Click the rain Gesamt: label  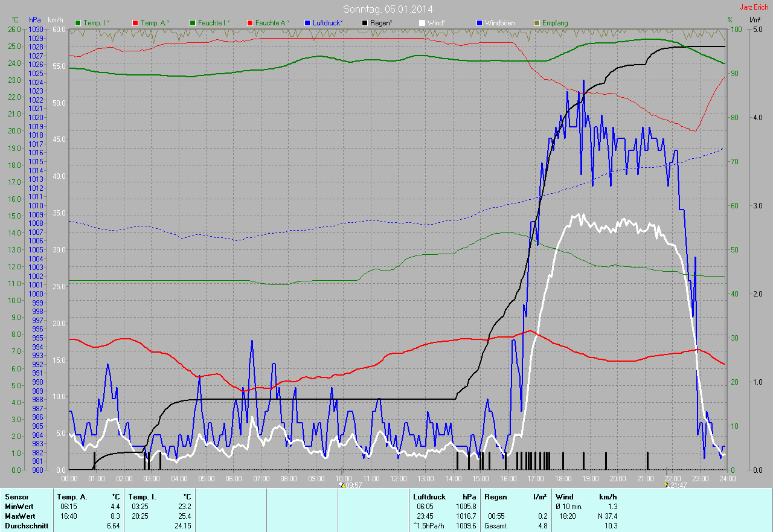[497, 525]
